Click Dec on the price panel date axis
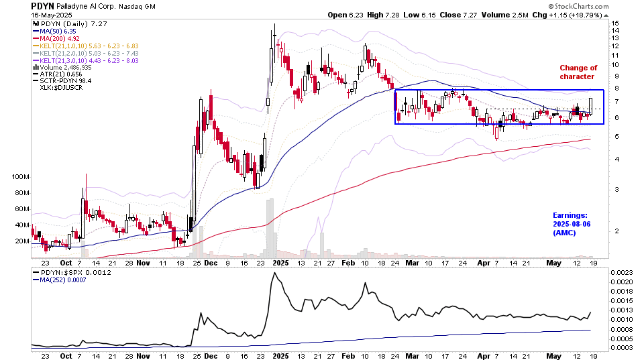Viewport: 644px width, 362px height. 211,263
